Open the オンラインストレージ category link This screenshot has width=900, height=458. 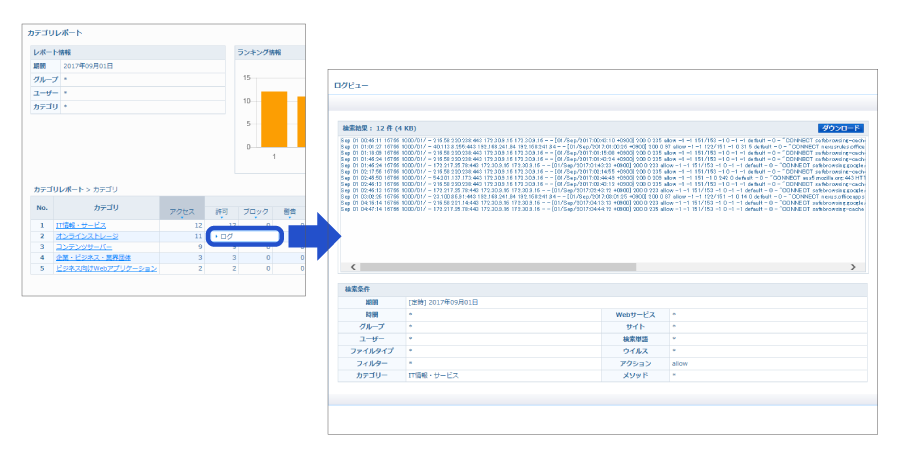click(86, 236)
